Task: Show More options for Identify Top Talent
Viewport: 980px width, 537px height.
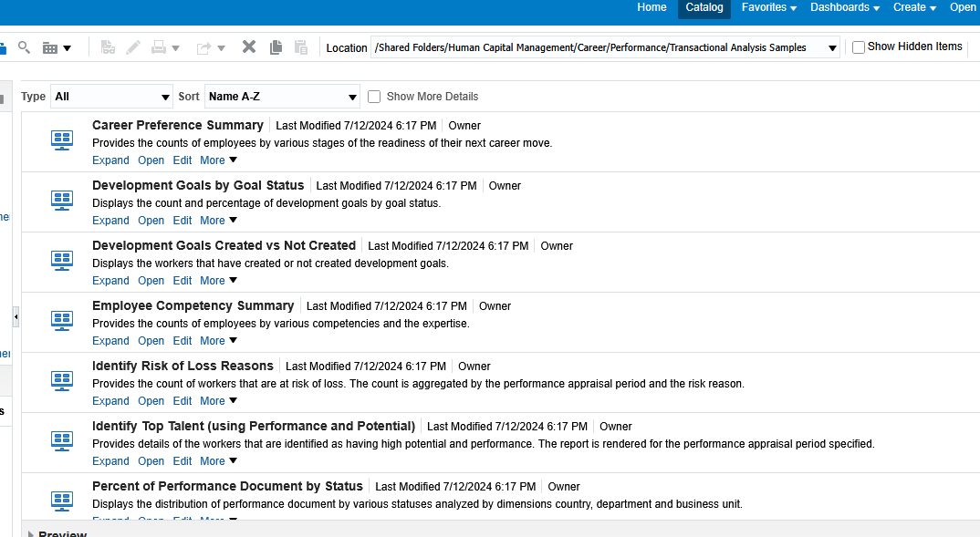Action: tap(218, 461)
